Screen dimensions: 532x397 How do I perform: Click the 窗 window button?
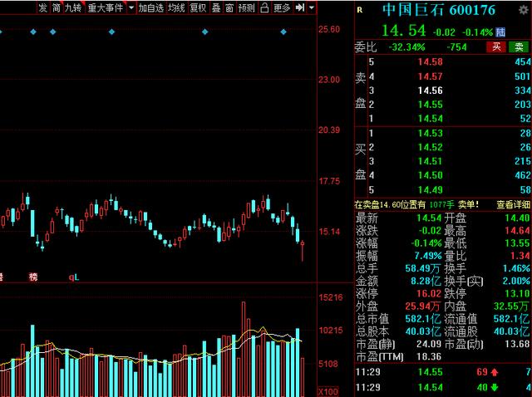[x=229, y=7]
